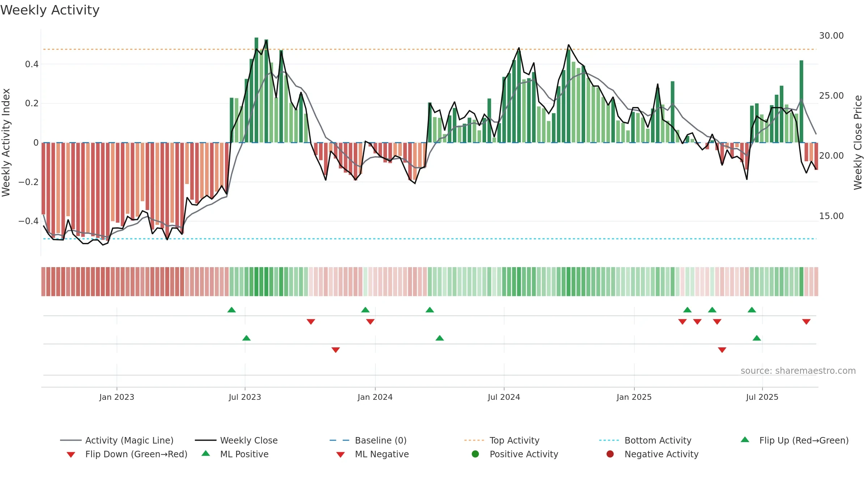868x488 pixels.
Task: Toggle the Baseline (0) legend entry
Action: (368, 440)
